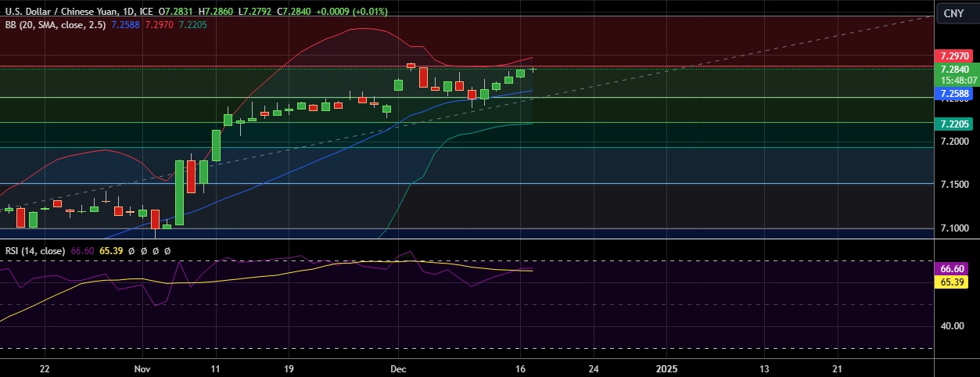Click the open value O7.2831 in header
Viewport: 980px width, 377px height.
tap(176, 12)
